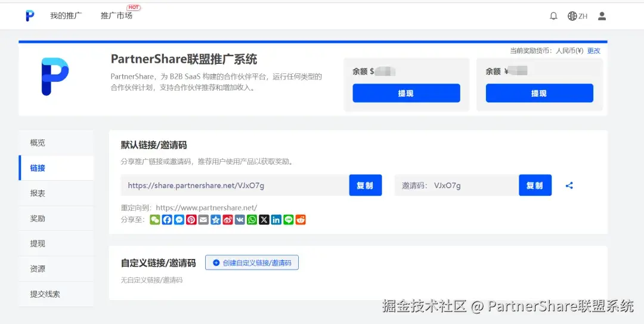Open the ZH language selector

point(578,16)
